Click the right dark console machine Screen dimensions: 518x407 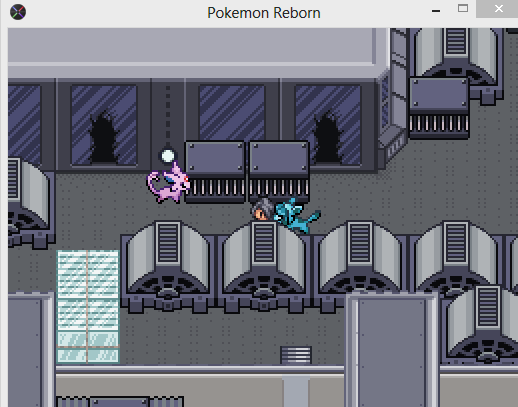pos(279,172)
